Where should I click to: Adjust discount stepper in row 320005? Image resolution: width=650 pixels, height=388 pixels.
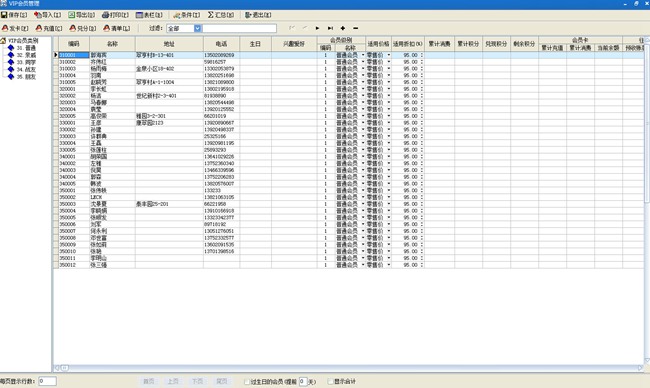422,116
